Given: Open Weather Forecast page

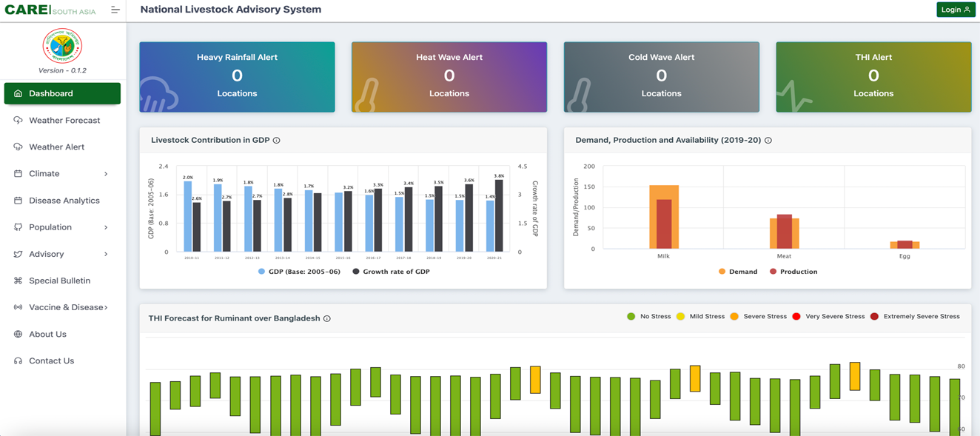Looking at the screenshot, I should (x=62, y=120).
